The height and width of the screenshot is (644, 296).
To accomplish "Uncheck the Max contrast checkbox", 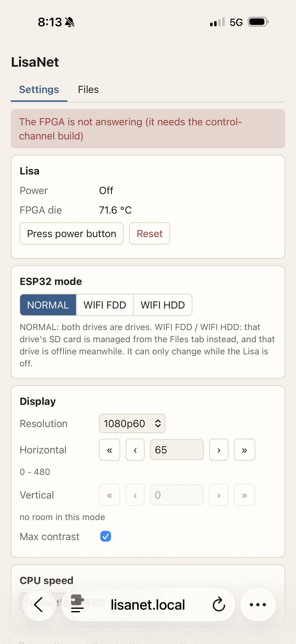I will [106, 536].
